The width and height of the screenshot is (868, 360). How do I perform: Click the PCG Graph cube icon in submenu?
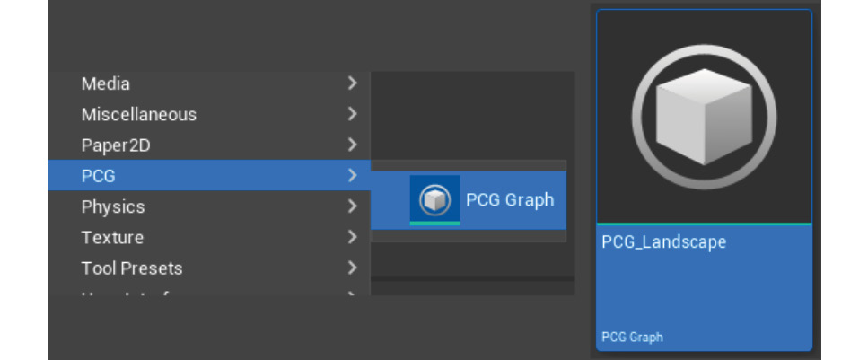click(x=434, y=200)
